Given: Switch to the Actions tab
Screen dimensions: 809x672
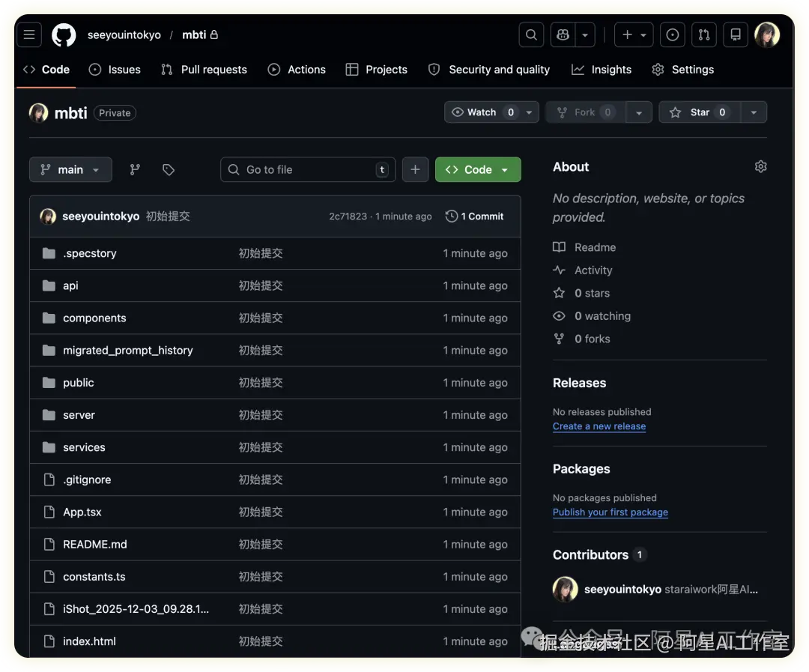Looking at the screenshot, I should click(297, 70).
